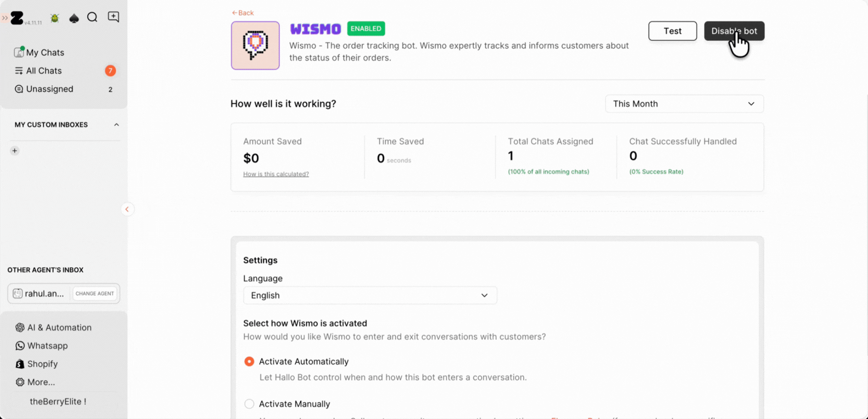Add custom inbox with plus icon
This screenshot has width=868, height=419.
pyautogui.click(x=15, y=150)
